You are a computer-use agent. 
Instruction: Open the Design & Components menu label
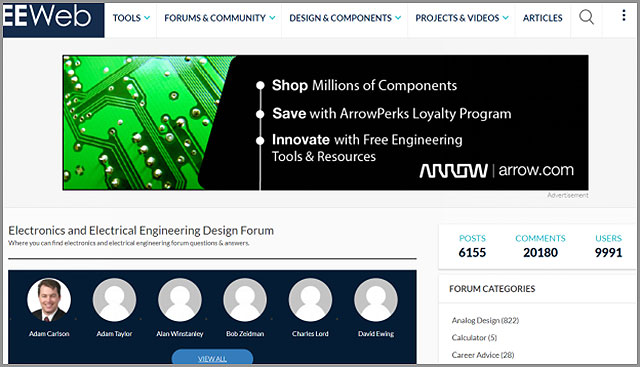[340, 18]
